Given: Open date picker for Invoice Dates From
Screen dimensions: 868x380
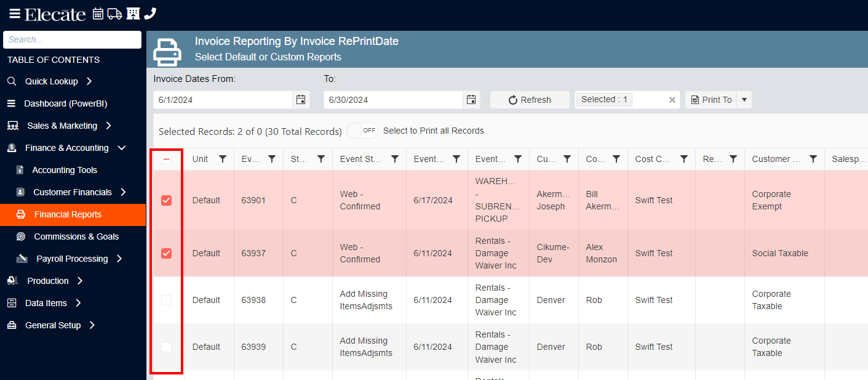Looking at the screenshot, I should (301, 100).
